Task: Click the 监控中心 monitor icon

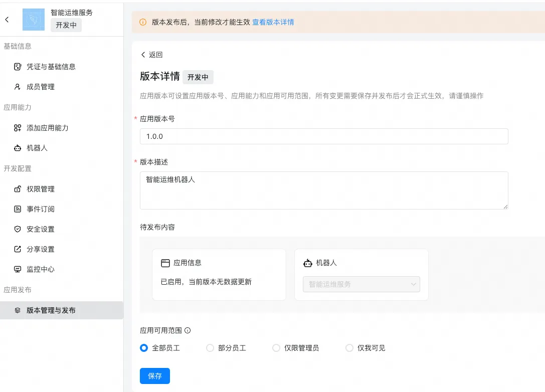Action: pyautogui.click(x=18, y=269)
